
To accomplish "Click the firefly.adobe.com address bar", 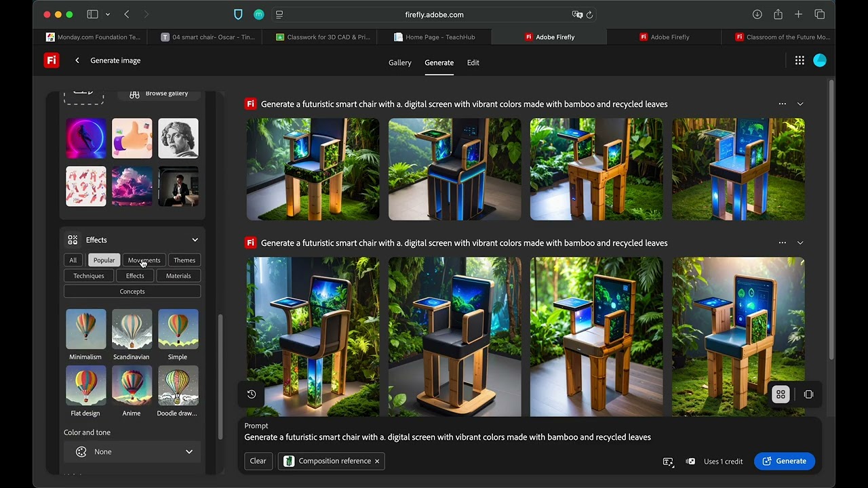I will point(434,14).
